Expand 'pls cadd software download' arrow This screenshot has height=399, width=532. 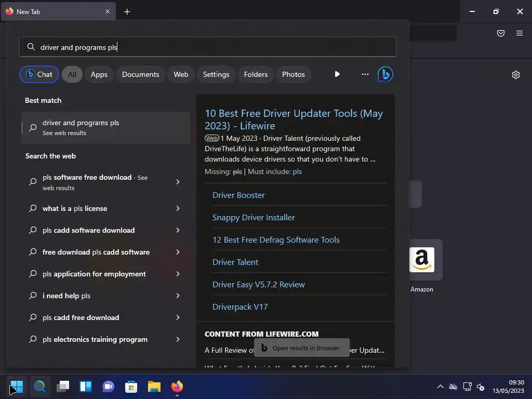(178, 230)
